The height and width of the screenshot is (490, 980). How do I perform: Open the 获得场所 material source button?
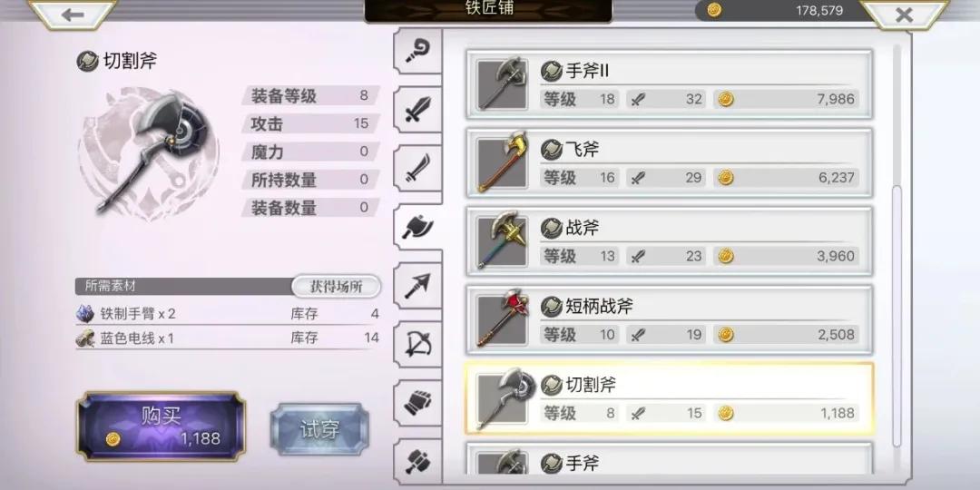click(337, 287)
